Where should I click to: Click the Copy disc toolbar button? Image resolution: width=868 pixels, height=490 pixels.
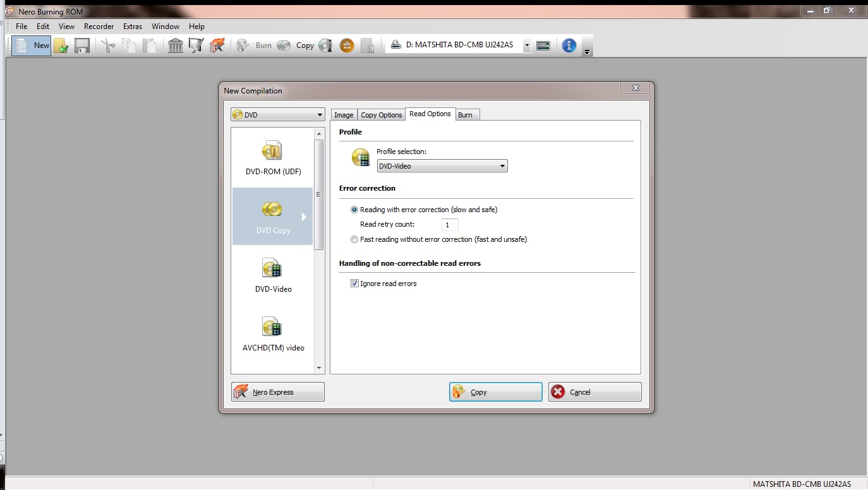(x=297, y=45)
